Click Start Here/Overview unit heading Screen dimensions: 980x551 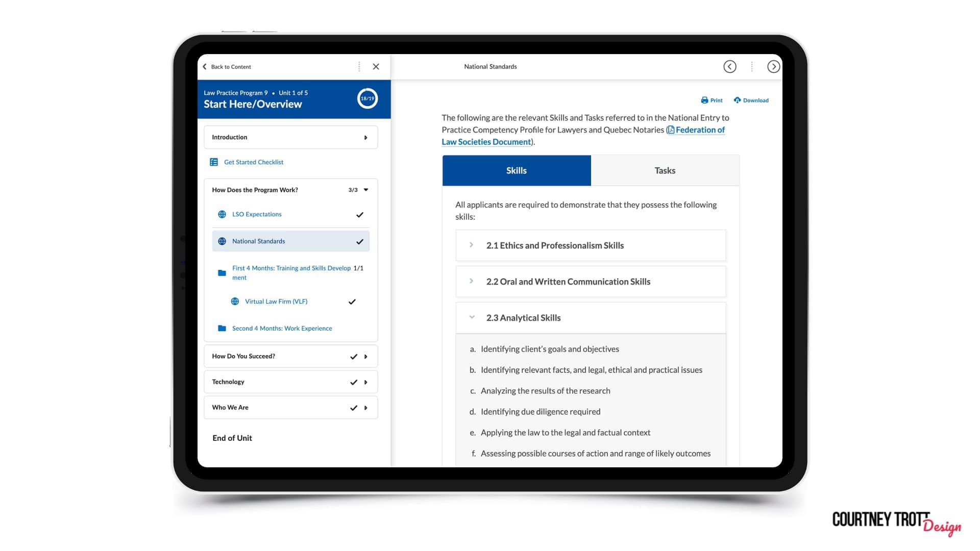pos(253,104)
